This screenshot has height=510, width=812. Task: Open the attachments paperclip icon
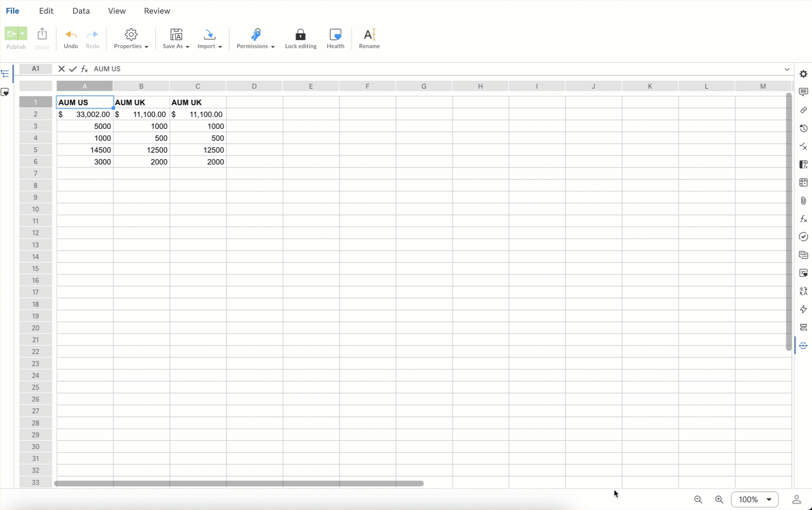pos(804,201)
